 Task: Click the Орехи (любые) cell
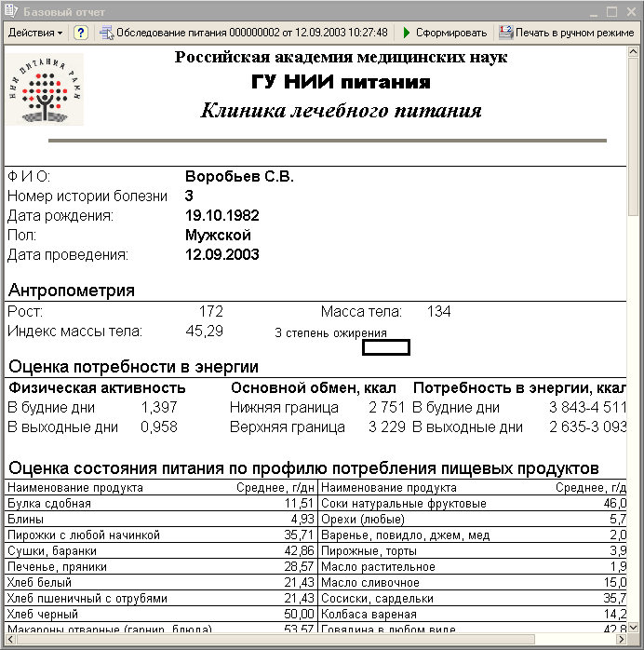pos(363,519)
